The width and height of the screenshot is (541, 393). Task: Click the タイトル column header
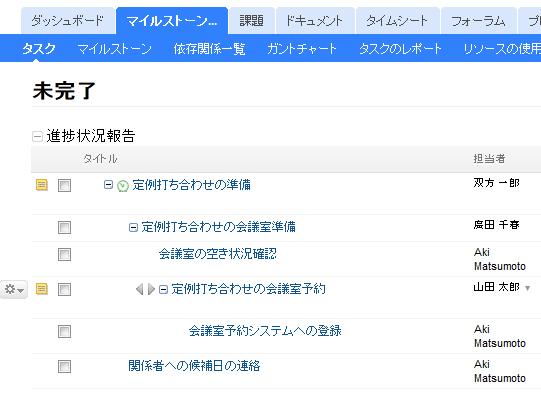pos(100,159)
